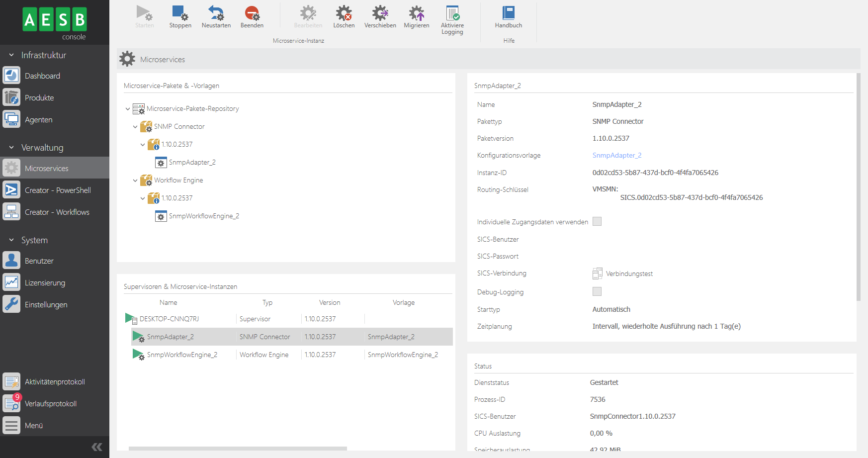Click the Migrieren toolbar icon
The width and height of the screenshot is (868, 458).
416,14
